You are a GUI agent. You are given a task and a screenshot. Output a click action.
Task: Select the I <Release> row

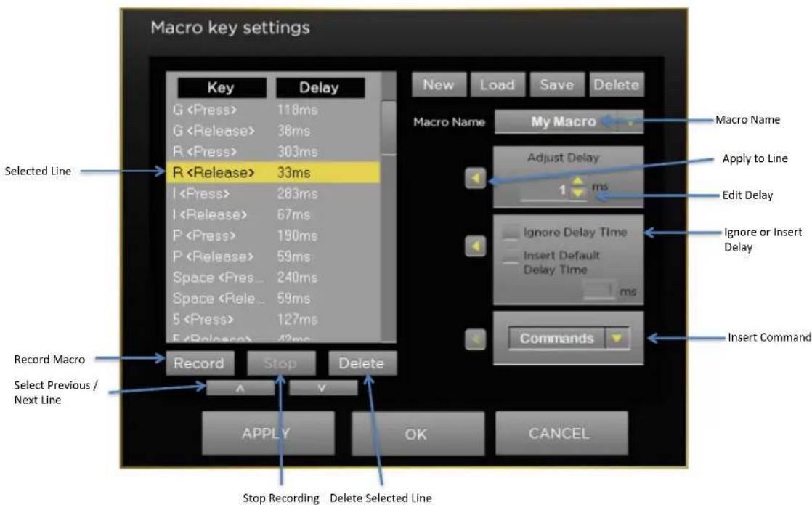point(273,214)
